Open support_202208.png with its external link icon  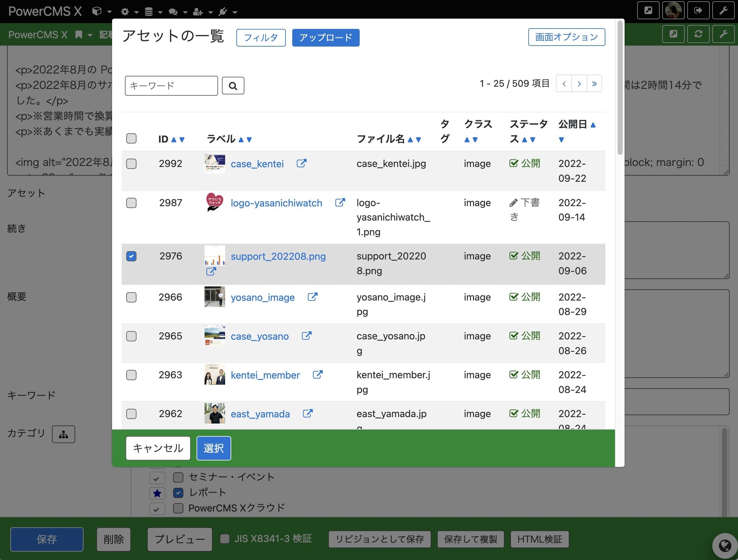[x=211, y=272]
